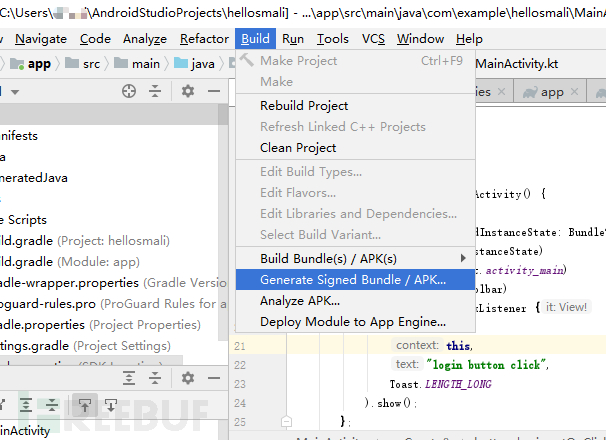Choose Clean Project from the Build menu

pos(355,148)
